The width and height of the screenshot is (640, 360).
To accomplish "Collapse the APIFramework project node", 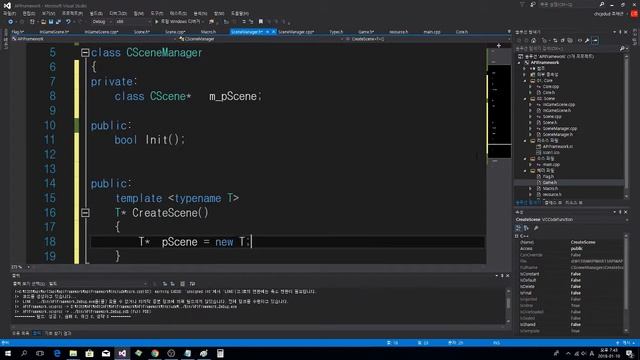I will [520, 62].
